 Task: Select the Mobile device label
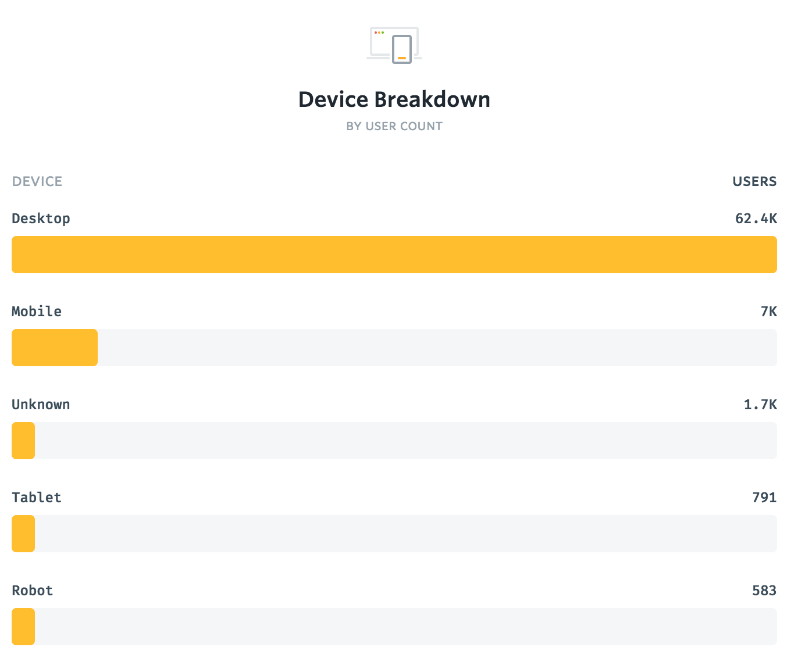click(x=37, y=312)
